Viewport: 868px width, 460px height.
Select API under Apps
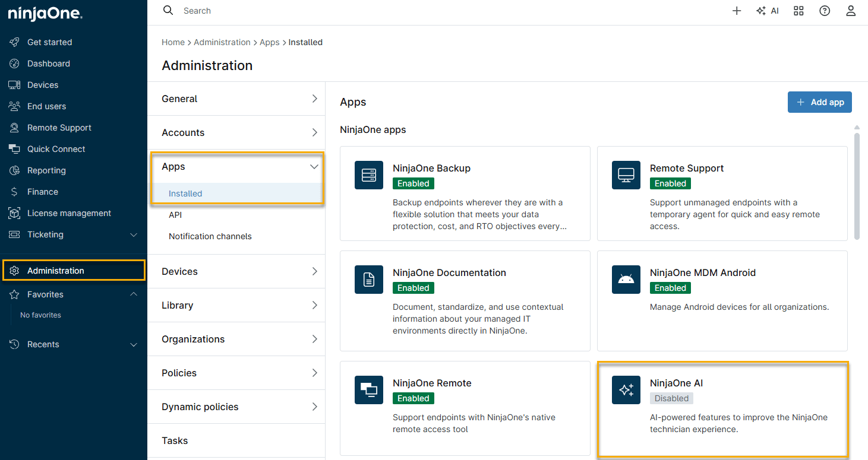pyautogui.click(x=175, y=215)
